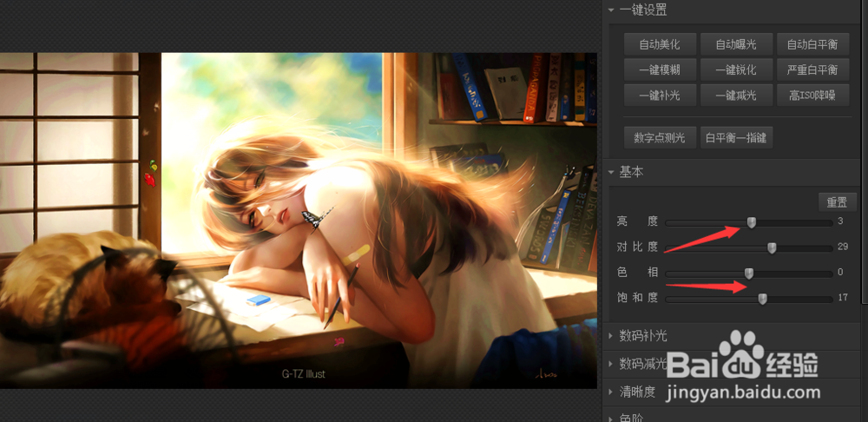Click the 一键模糊 button
The width and height of the screenshot is (868, 422).
pyautogui.click(x=660, y=69)
